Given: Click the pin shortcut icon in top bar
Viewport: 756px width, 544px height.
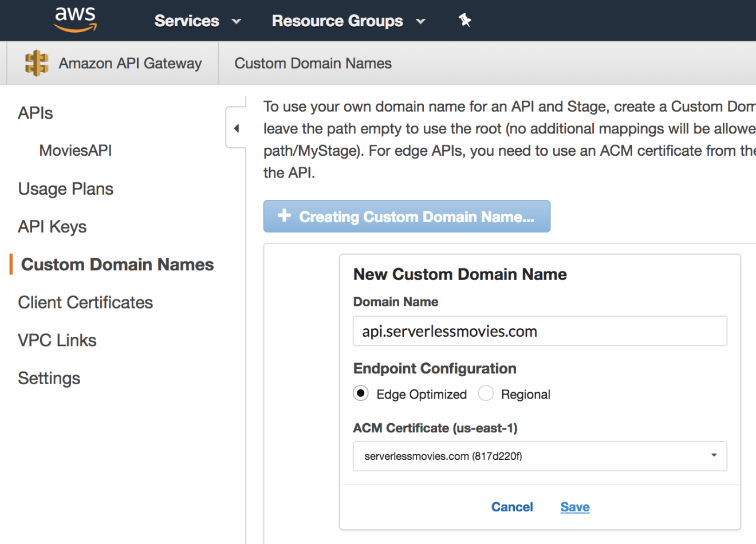Looking at the screenshot, I should click(464, 21).
